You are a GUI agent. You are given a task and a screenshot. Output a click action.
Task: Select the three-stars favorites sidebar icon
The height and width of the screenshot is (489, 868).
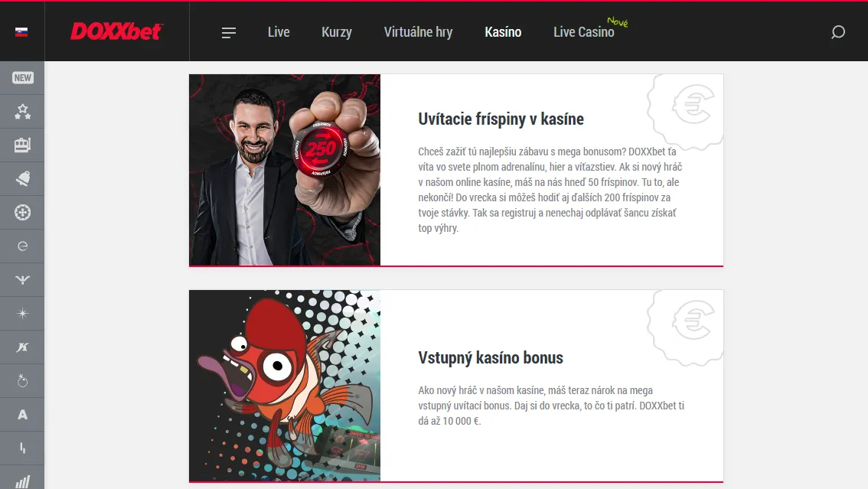pos(22,112)
